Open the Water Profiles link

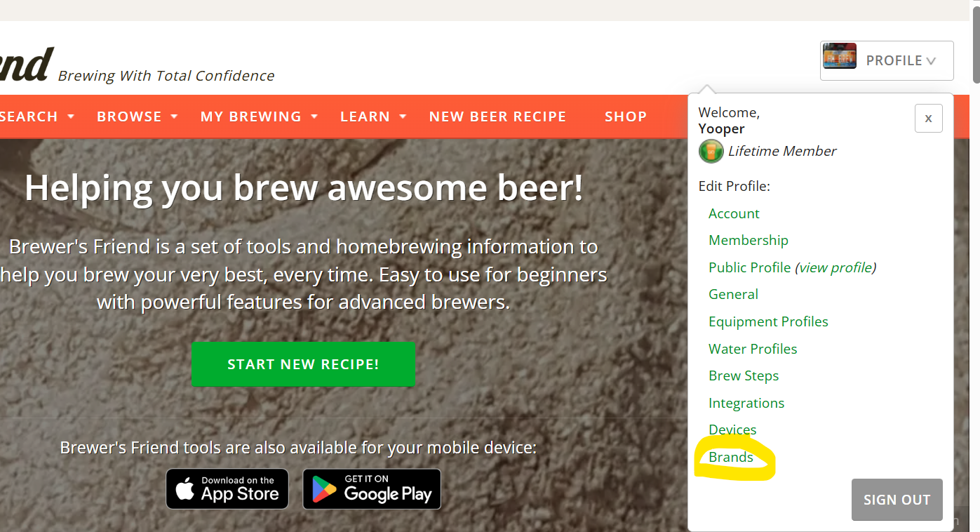(753, 349)
